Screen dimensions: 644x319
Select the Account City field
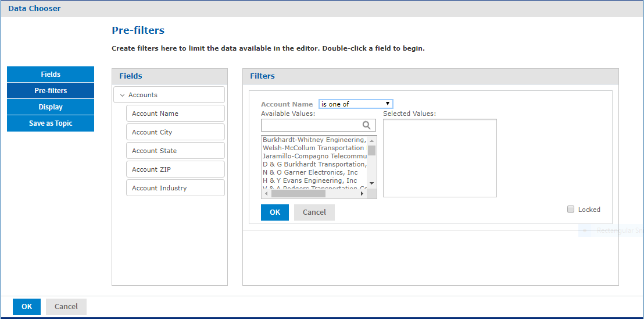tap(176, 132)
